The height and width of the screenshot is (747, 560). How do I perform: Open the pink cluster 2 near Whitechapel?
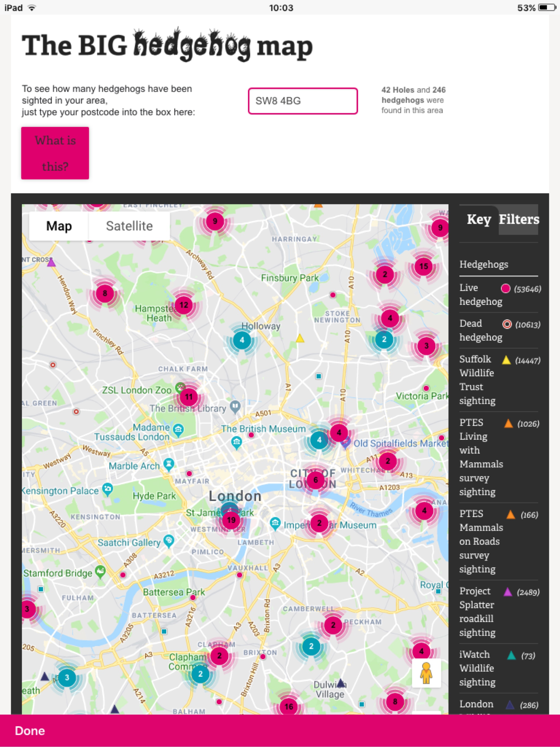click(388, 461)
